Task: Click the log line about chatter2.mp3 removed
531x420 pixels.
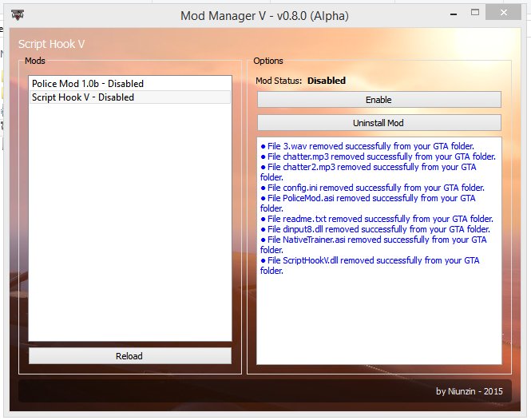Action: (368, 172)
